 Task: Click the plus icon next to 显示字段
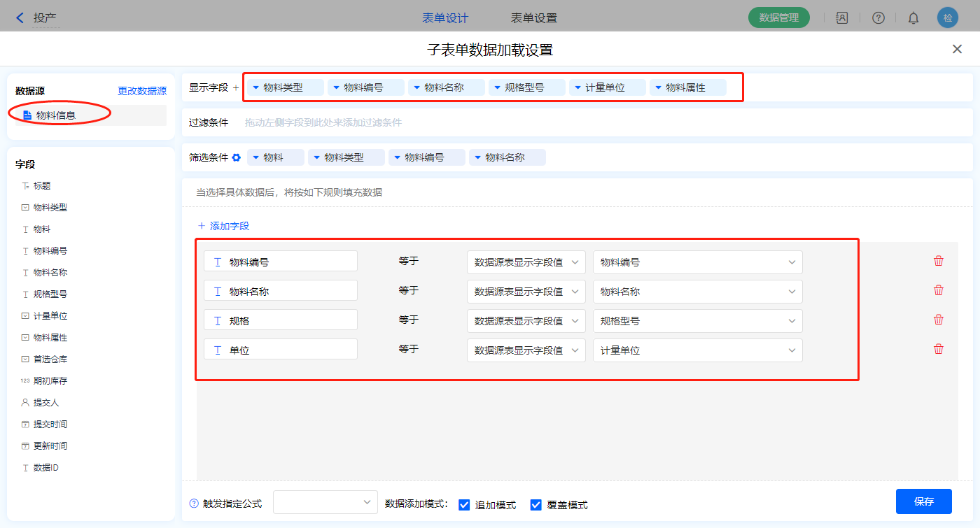point(235,88)
